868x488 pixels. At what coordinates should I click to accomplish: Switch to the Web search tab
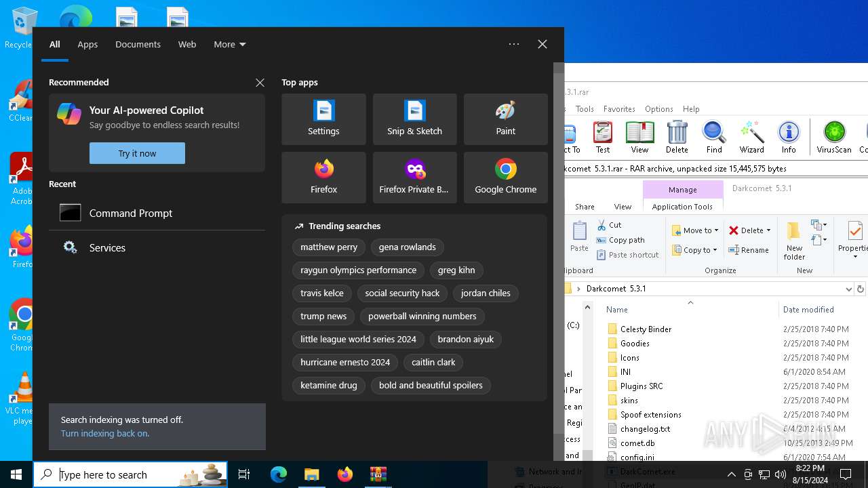pos(187,44)
